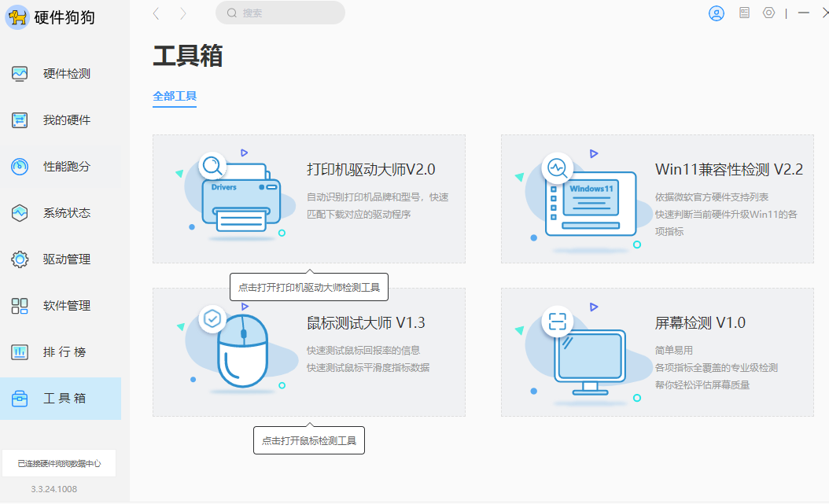Click the report icon in top bar
This screenshot has width=829, height=504.
(x=743, y=13)
